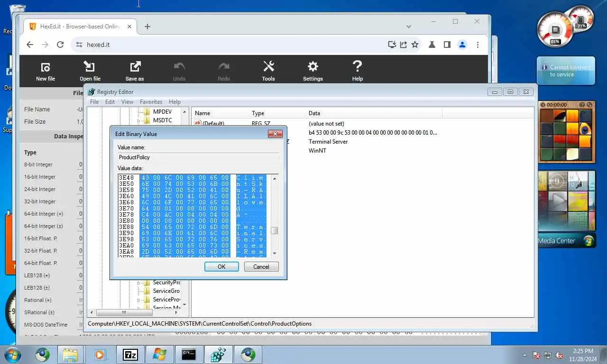Open the File menu in Registry Editor
The height and width of the screenshot is (364, 607).
tap(94, 102)
